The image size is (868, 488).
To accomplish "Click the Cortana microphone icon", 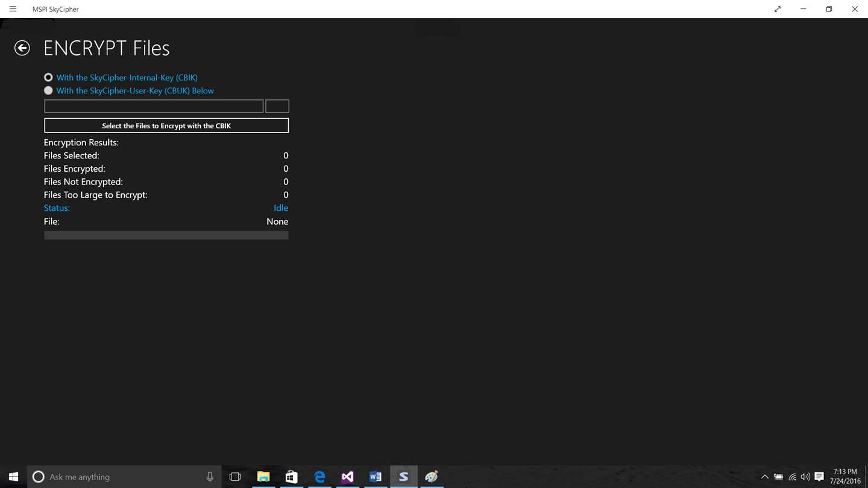I will (210, 477).
